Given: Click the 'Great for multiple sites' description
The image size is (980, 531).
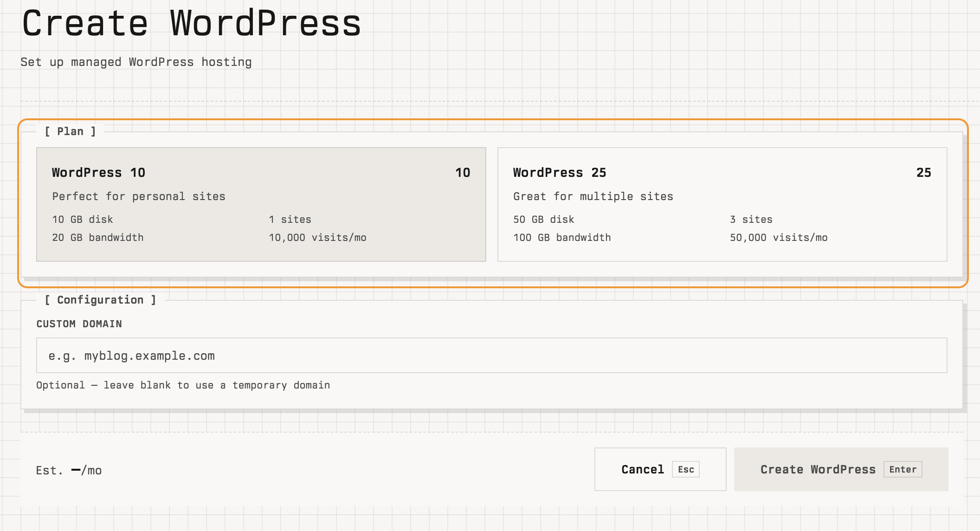Looking at the screenshot, I should [593, 196].
